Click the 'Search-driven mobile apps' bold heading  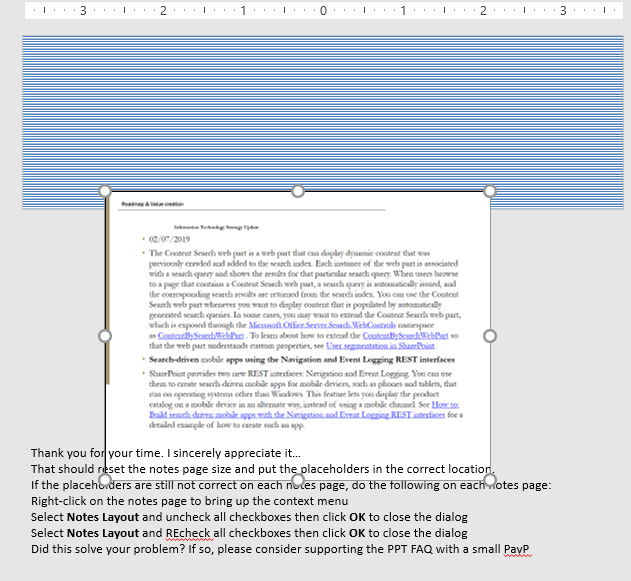point(302,359)
